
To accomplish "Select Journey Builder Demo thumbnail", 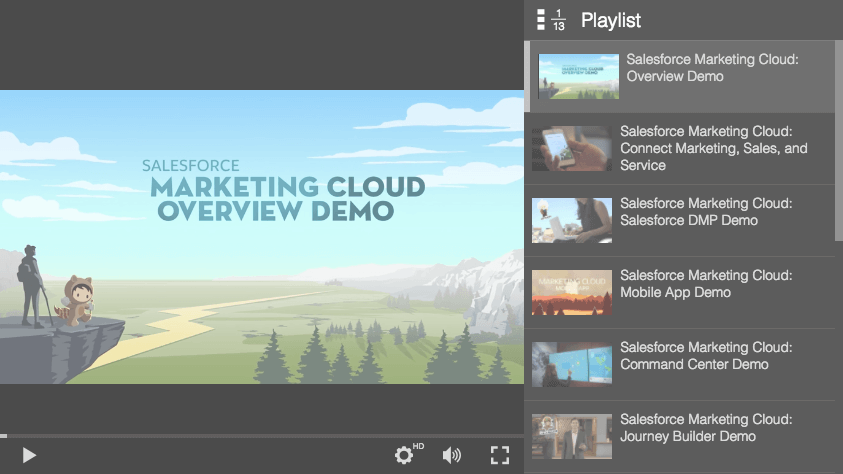I will [572, 436].
